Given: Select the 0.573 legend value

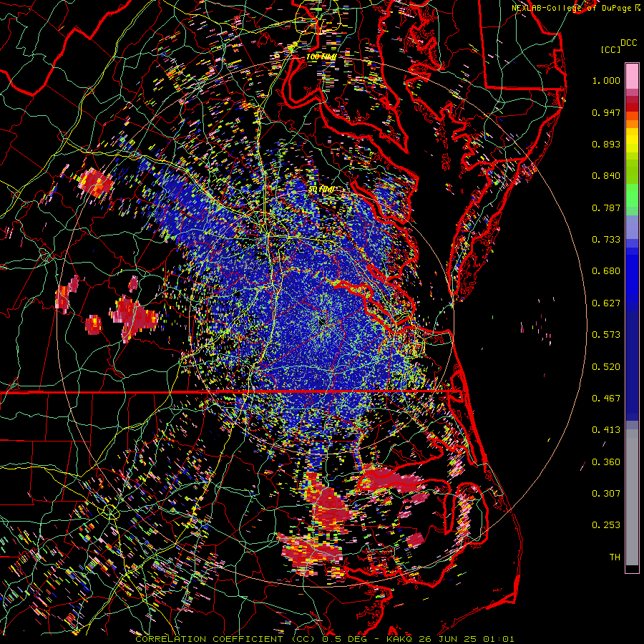Looking at the screenshot, I should 606,335.
